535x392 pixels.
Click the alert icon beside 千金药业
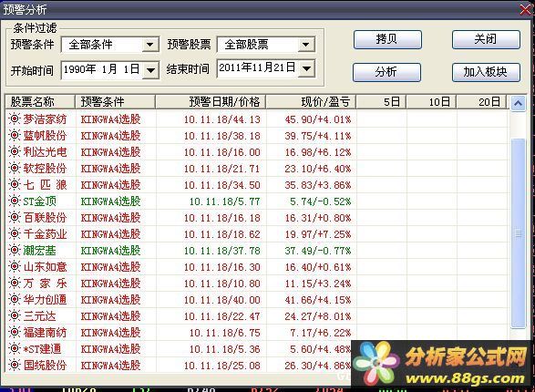point(15,233)
